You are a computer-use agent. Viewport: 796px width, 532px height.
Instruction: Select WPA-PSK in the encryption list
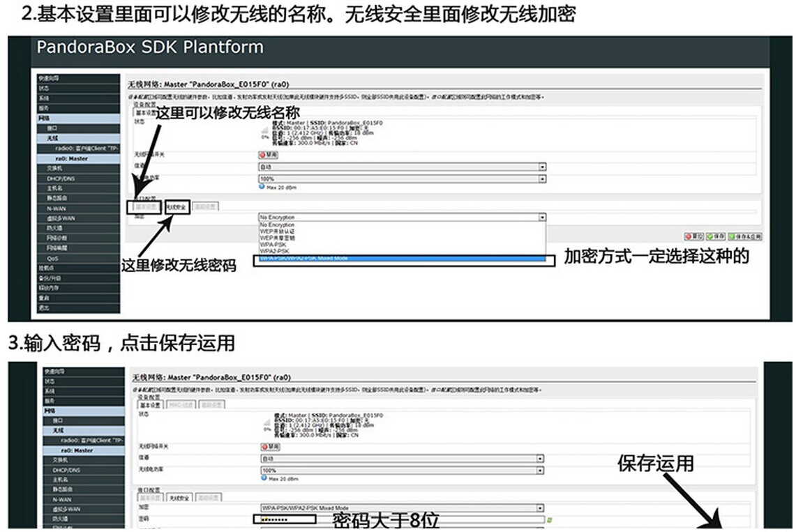tap(402, 244)
